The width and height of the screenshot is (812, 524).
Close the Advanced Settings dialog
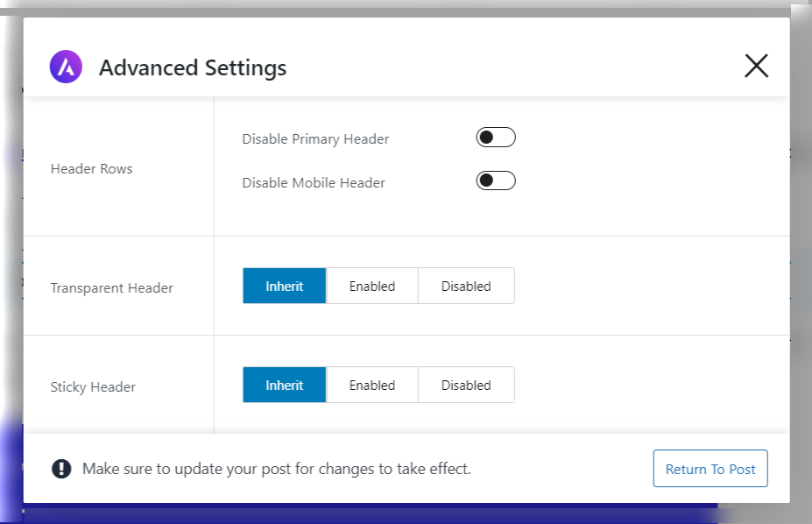click(x=755, y=65)
